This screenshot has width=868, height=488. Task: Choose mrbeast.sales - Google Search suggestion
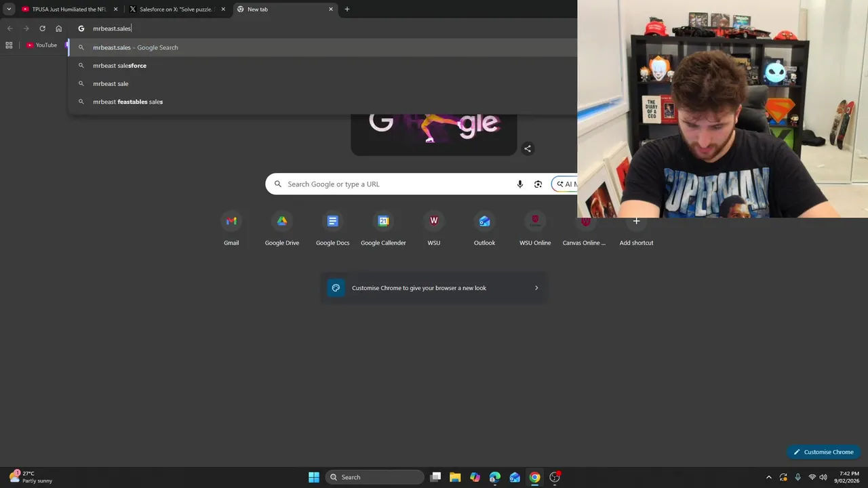[x=323, y=47]
